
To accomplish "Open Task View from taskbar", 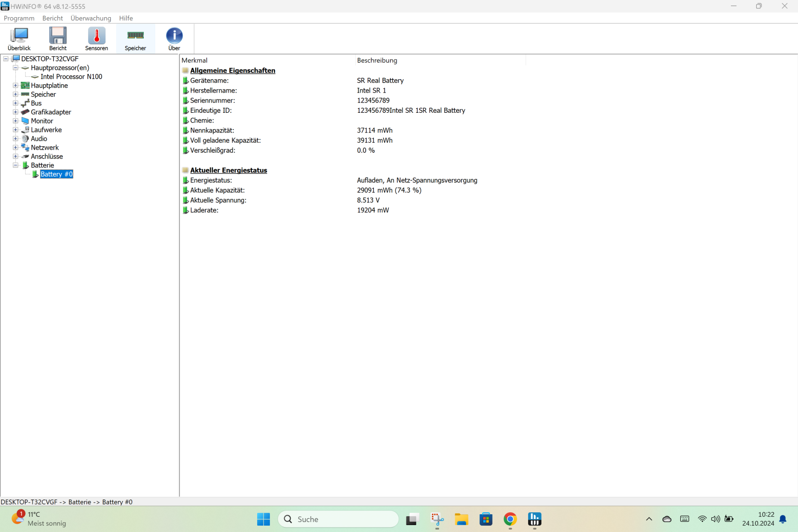I will point(412,519).
